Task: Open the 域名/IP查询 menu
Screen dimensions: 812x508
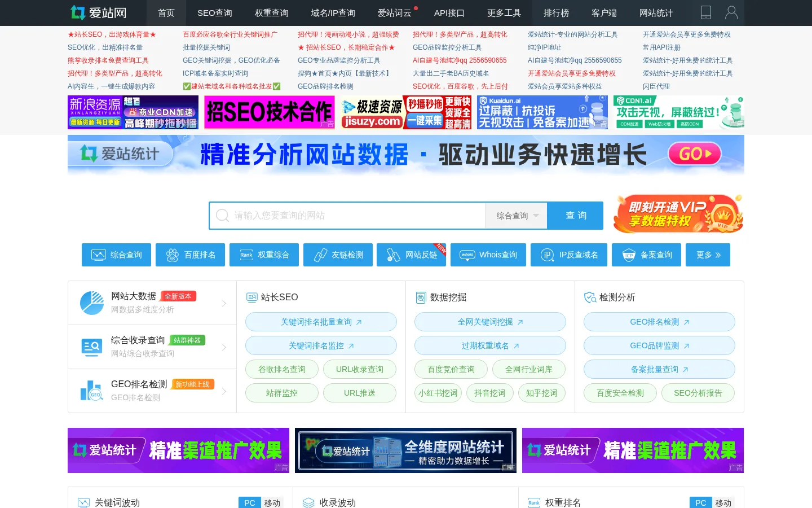Action: pos(333,12)
